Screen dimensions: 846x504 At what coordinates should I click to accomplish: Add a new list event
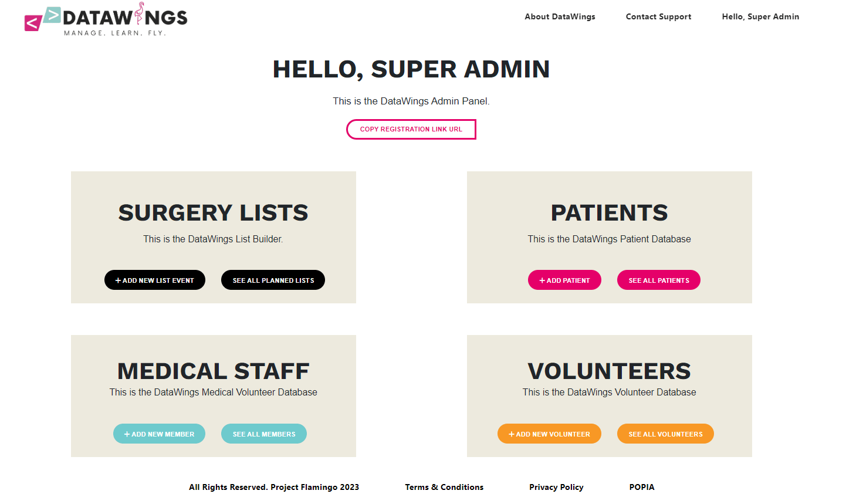click(155, 280)
